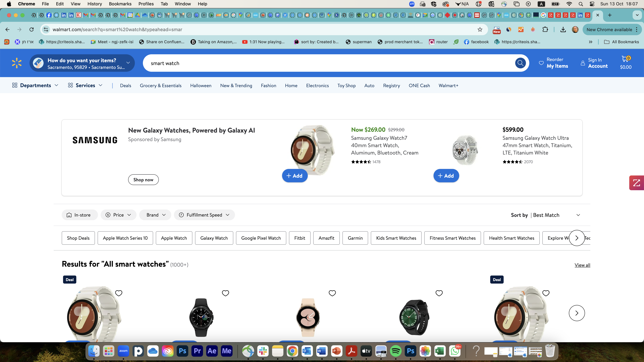The image size is (644, 362).
Task: Select the Garmin chip
Action: pos(355,238)
